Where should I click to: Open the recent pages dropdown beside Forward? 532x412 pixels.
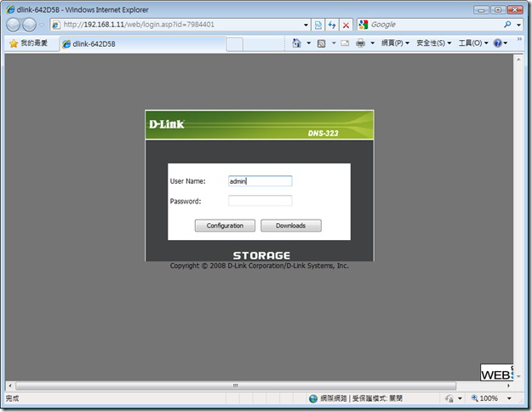42,25
